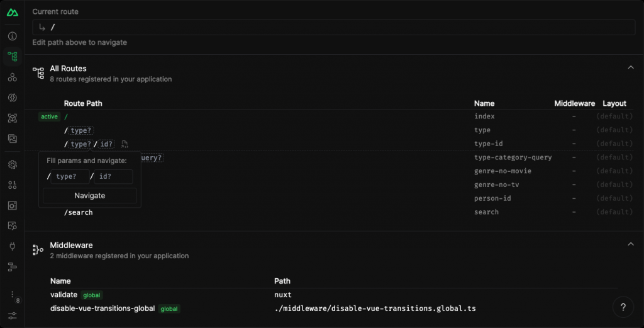Screen dimensions: 644x328
Task: Open the Imports tab (lightning bolt icon)
Action: [13, 98]
